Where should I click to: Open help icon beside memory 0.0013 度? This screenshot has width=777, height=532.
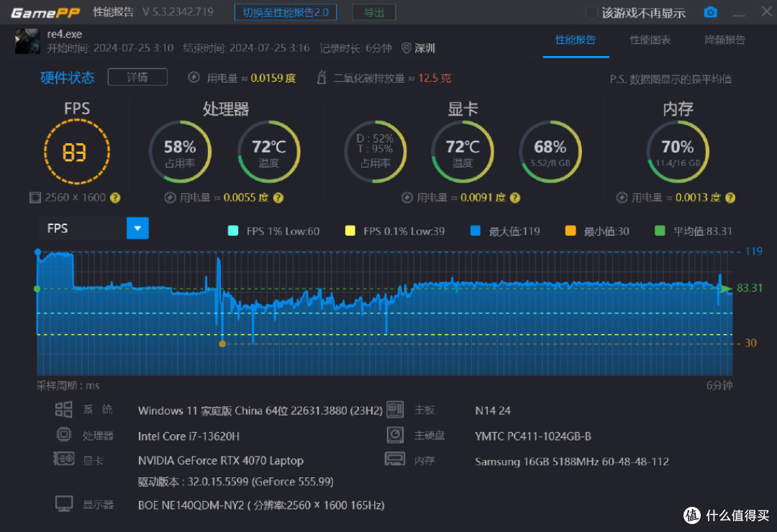point(730,198)
